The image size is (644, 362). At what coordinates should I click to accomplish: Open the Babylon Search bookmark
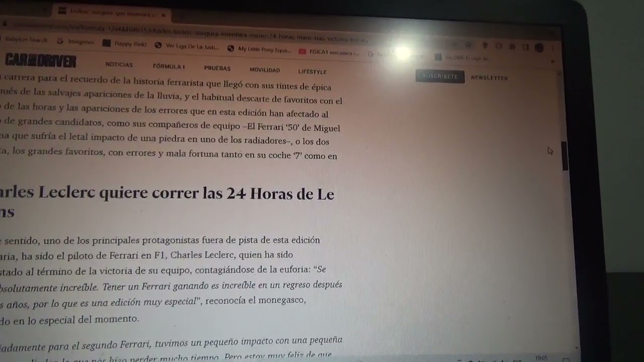tap(23, 40)
